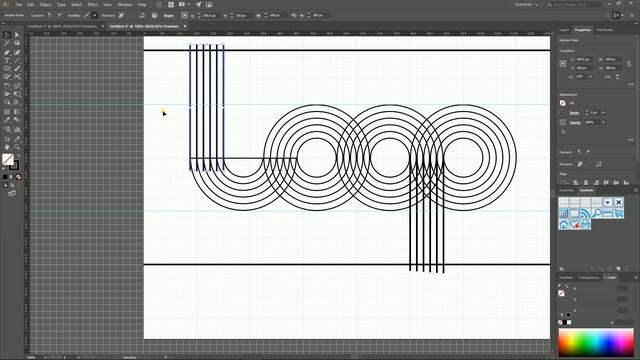
Task: Click the RSS feed symbol
Action: pyautogui.click(x=585, y=213)
